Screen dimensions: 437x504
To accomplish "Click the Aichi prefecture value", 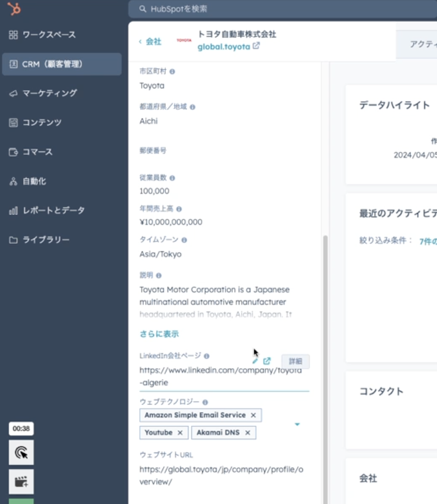I will [x=149, y=121].
